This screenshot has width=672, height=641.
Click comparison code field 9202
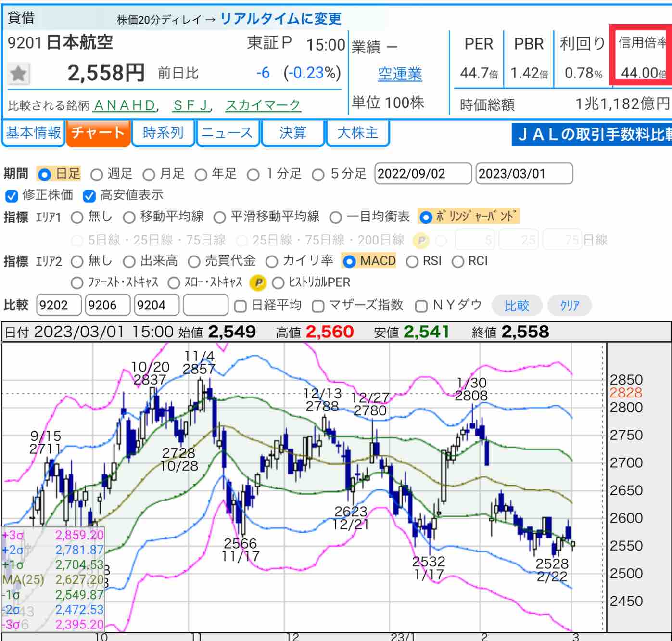[x=59, y=305]
